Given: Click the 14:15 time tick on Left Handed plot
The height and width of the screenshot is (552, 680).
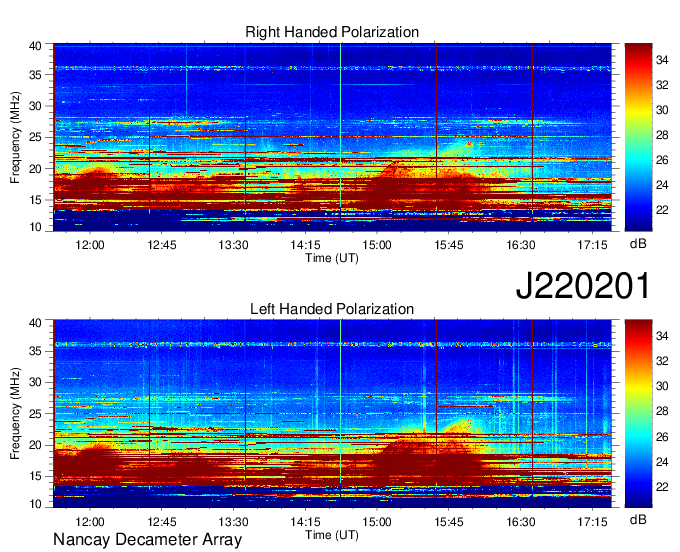Looking at the screenshot, I should coord(305,521).
